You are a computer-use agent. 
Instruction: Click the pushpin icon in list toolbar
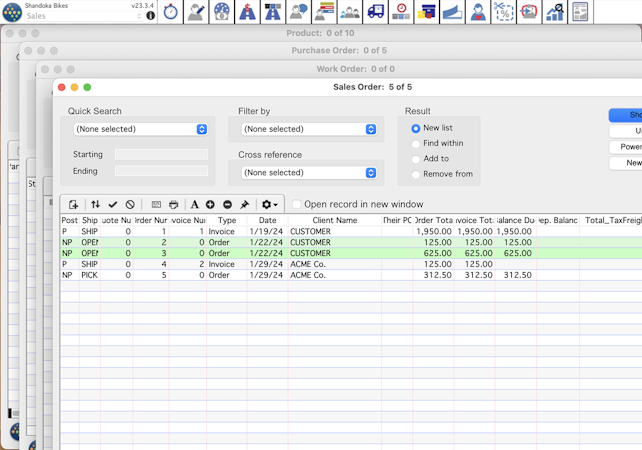[x=244, y=204]
